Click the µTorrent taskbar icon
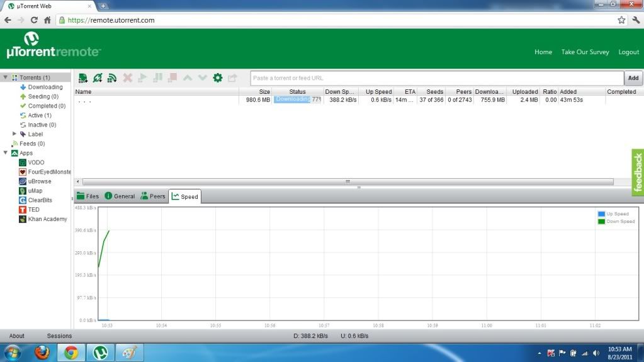Screen dimensions: 644x362 pyautogui.click(x=100, y=353)
